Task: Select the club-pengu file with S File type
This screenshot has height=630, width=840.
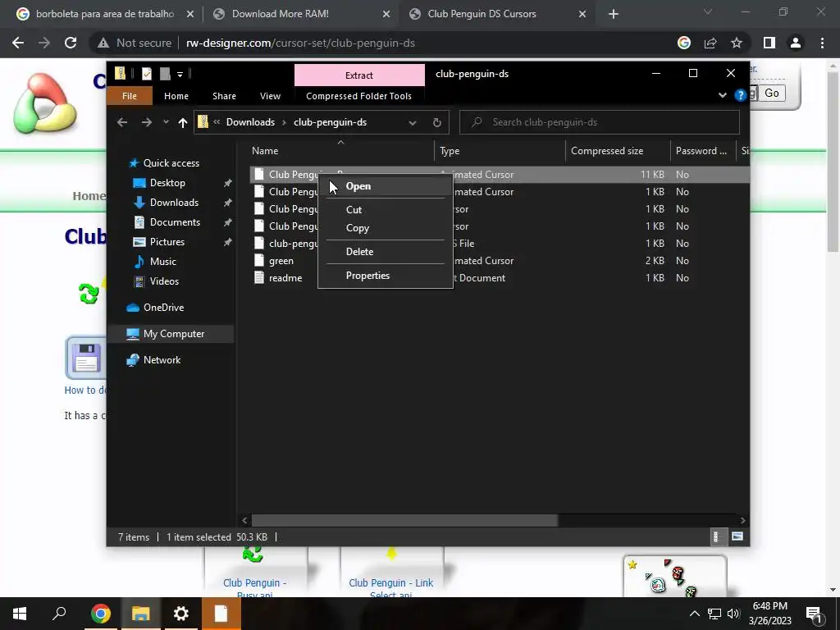Action: tap(293, 244)
